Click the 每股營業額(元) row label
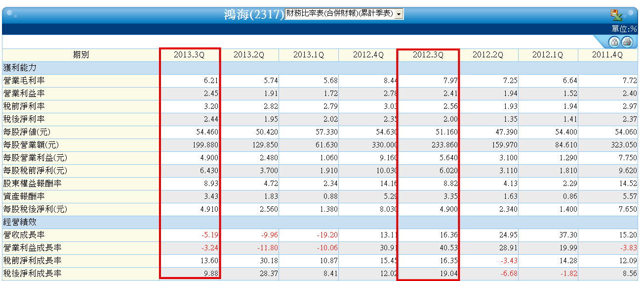This screenshot has height=281, width=644. pos(31,144)
